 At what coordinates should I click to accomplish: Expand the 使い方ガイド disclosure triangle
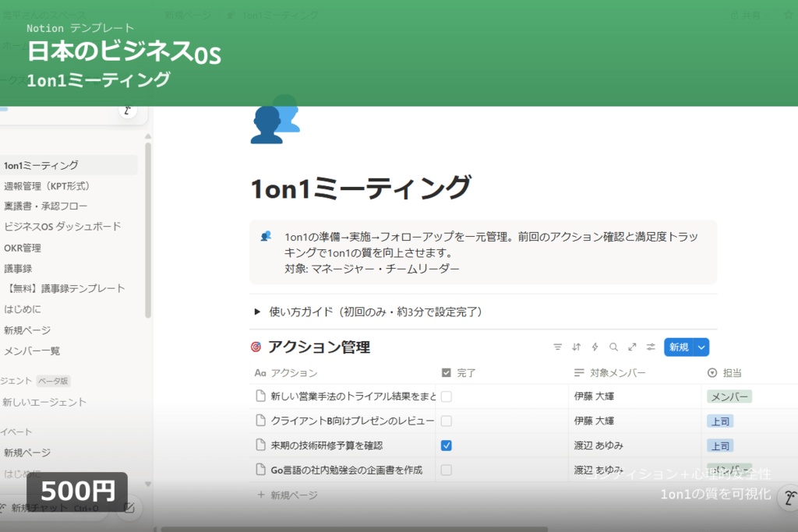click(x=257, y=312)
